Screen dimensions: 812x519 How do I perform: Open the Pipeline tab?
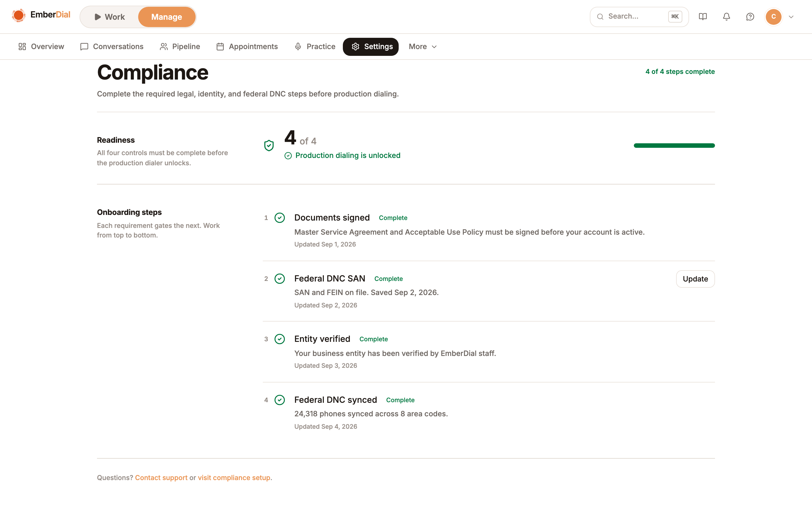(x=180, y=47)
